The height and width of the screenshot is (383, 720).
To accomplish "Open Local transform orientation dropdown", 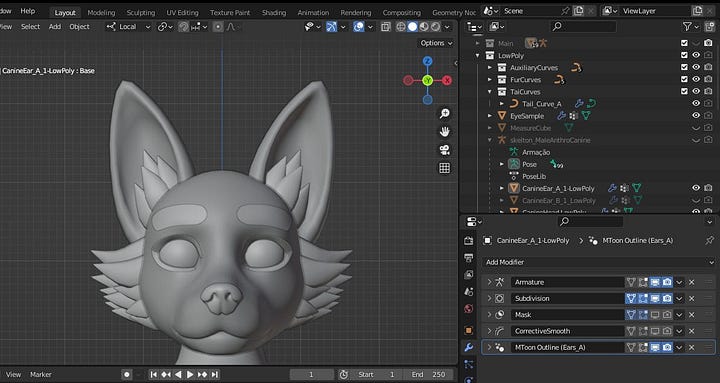I will coord(129,27).
